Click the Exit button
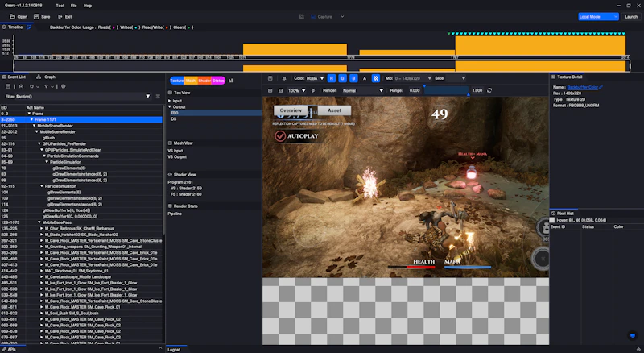The height and width of the screenshot is (353, 644). pyautogui.click(x=65, y=16)
